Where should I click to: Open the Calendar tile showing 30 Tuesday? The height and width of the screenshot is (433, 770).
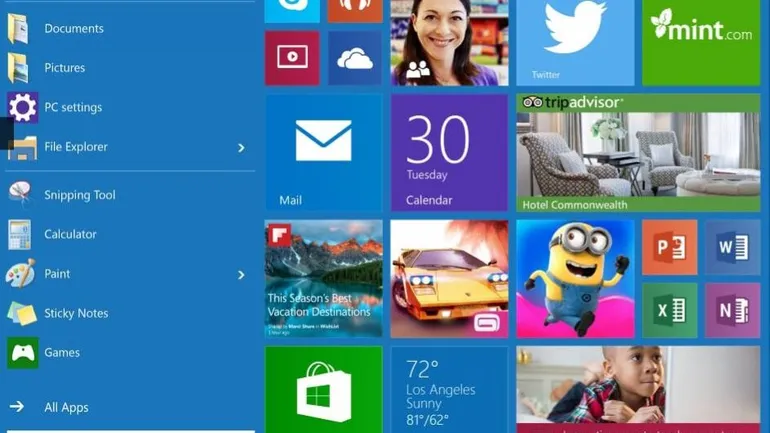pyautogui.click(x=449, y=153)
